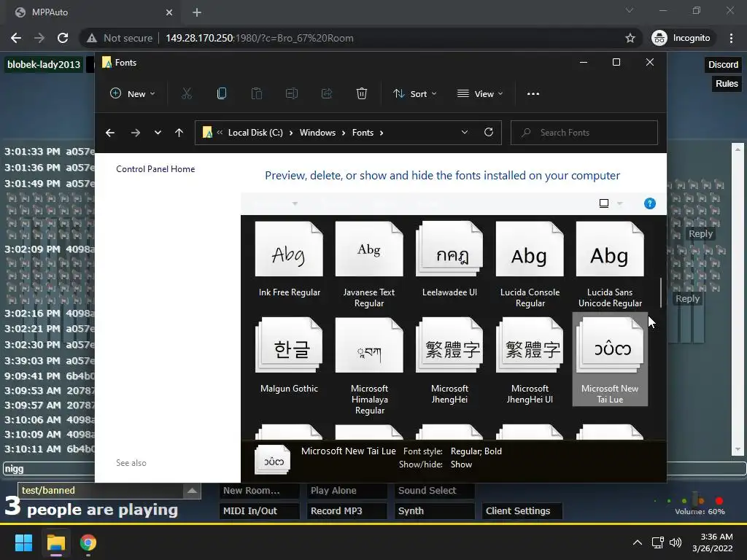Viewport: 747px width, 560px height.
Task: Change the fonts view layout icon
Action: pos(603,203)
